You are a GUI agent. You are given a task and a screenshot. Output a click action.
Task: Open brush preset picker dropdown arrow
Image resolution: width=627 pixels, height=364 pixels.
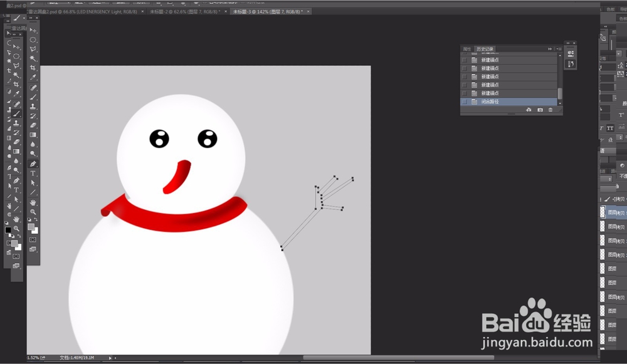pyautogui.click(x=24, y=18)
